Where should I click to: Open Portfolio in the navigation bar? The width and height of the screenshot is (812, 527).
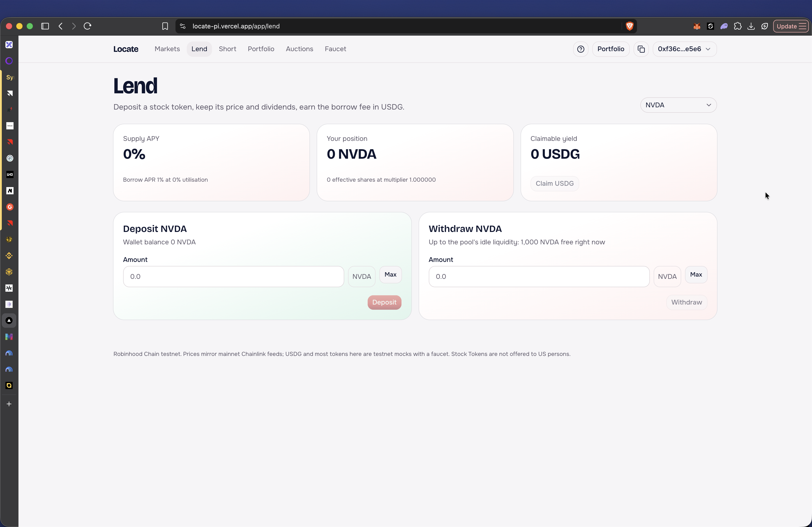pyautogui.click(x=261, y=49)
